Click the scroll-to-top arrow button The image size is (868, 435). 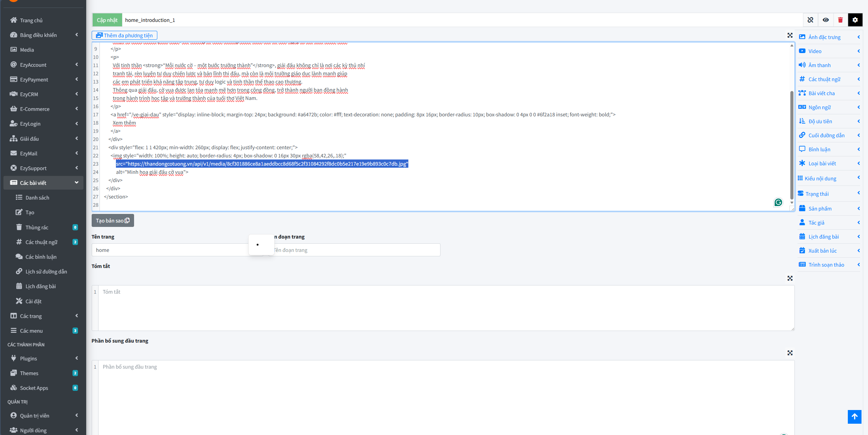point(854,417)
